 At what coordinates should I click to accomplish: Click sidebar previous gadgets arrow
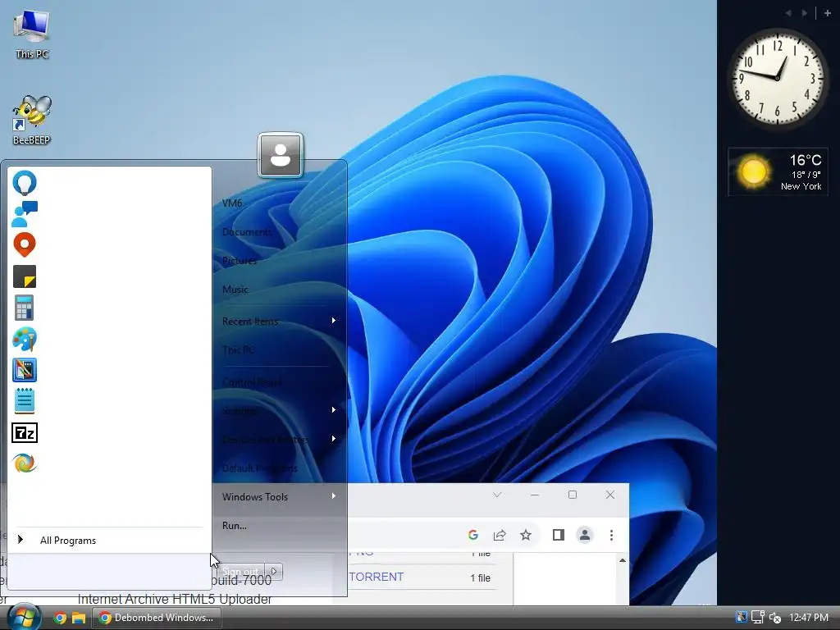(788, 13)
